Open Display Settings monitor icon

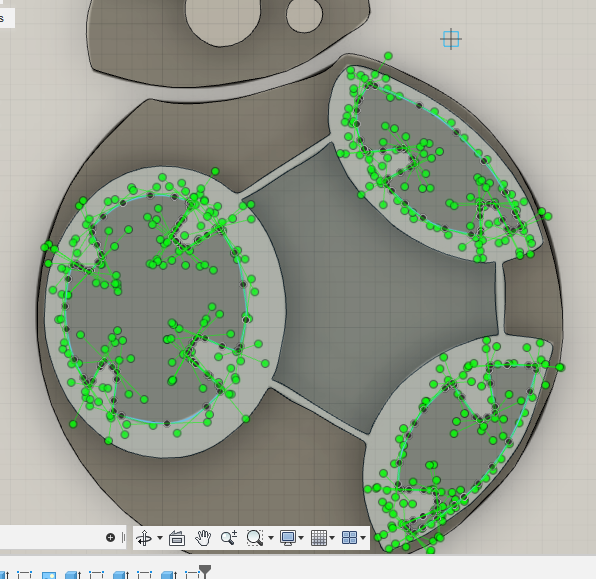point(288,538)
